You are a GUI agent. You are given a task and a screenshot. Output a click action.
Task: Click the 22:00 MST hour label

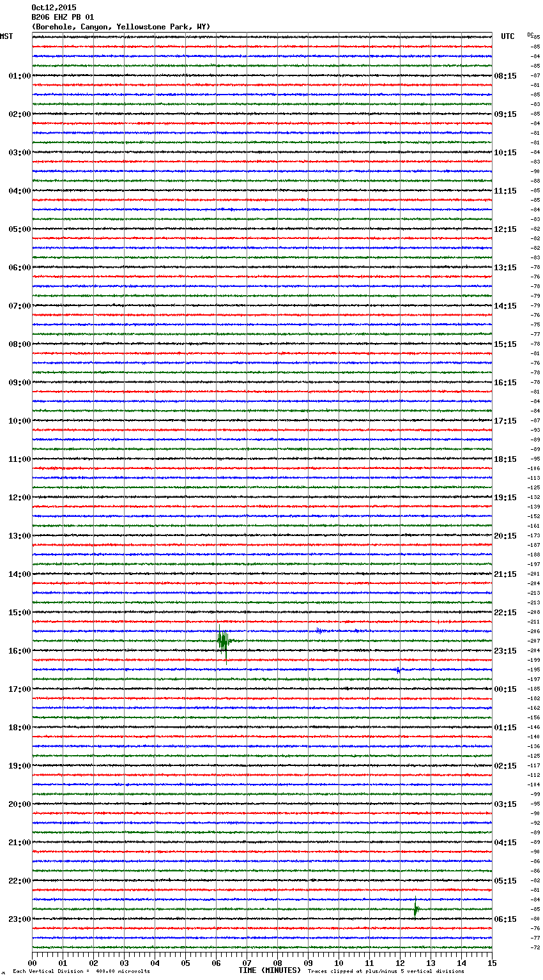coord(20,881)
